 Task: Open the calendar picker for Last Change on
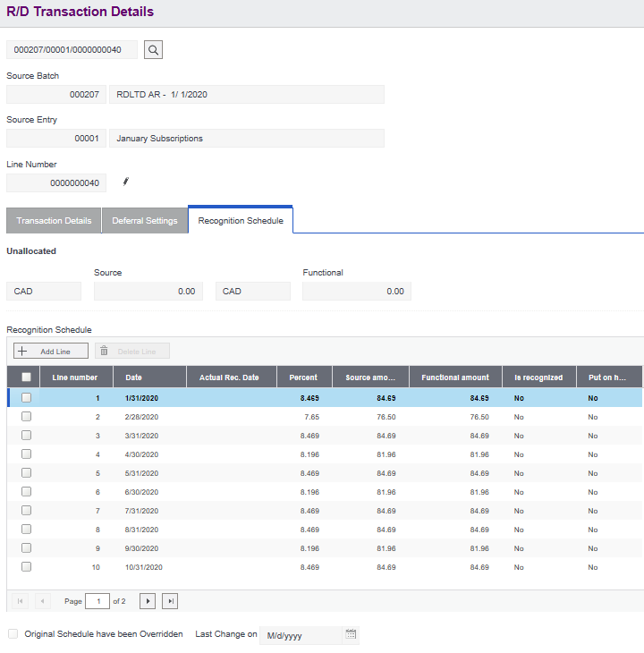click(x=352, y=634)
